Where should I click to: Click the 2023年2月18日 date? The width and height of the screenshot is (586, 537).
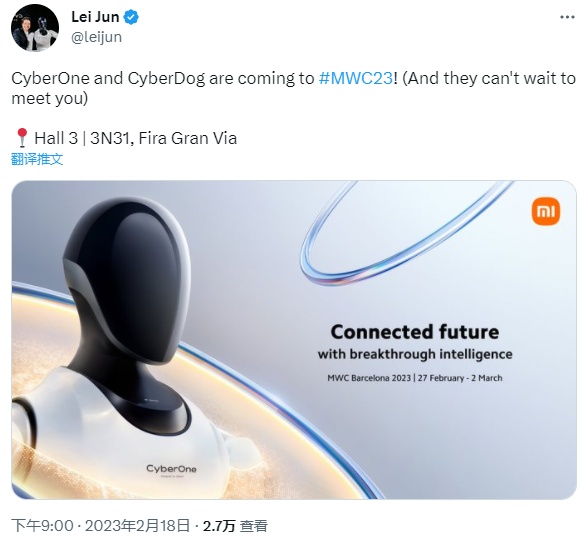pyautogui.click(x=137, y=525)
